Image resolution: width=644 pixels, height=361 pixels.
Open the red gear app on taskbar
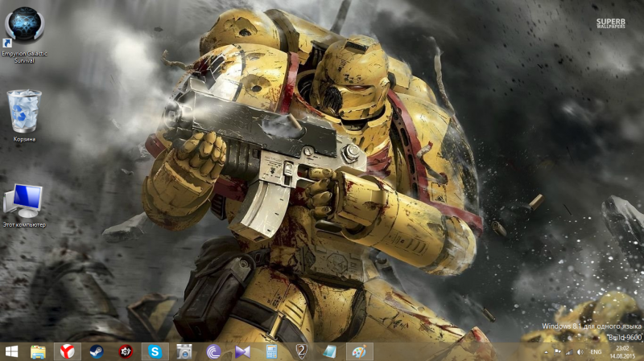click(126, 351)
